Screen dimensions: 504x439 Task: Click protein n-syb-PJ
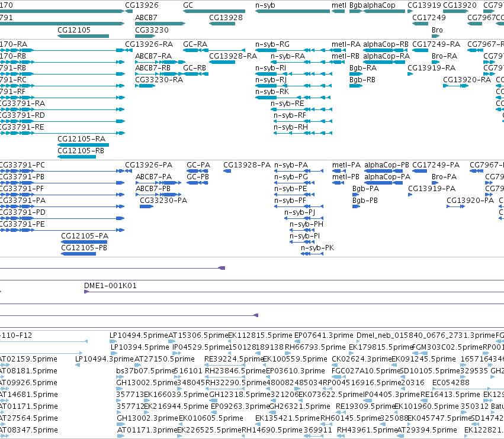click(x=300, y=212)
